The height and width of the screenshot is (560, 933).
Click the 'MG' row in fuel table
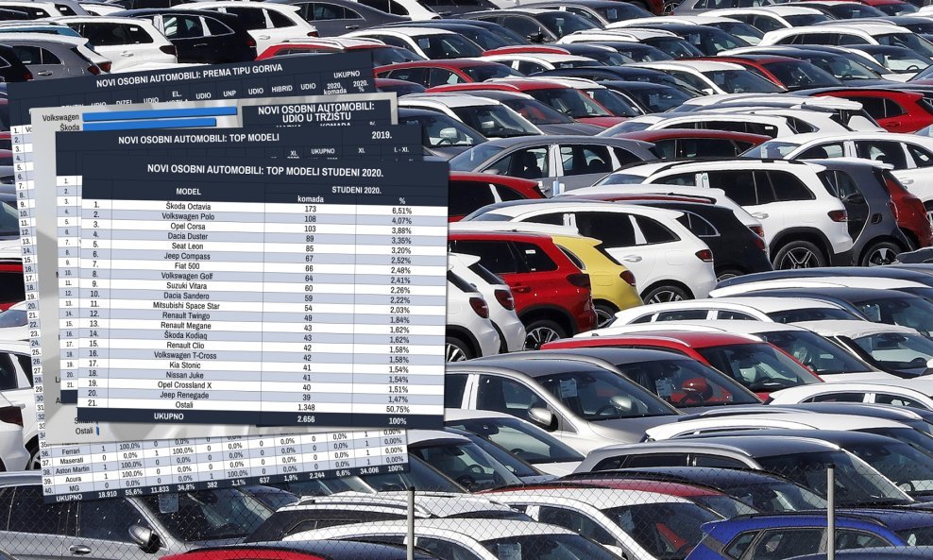click(x=74, y=488)
